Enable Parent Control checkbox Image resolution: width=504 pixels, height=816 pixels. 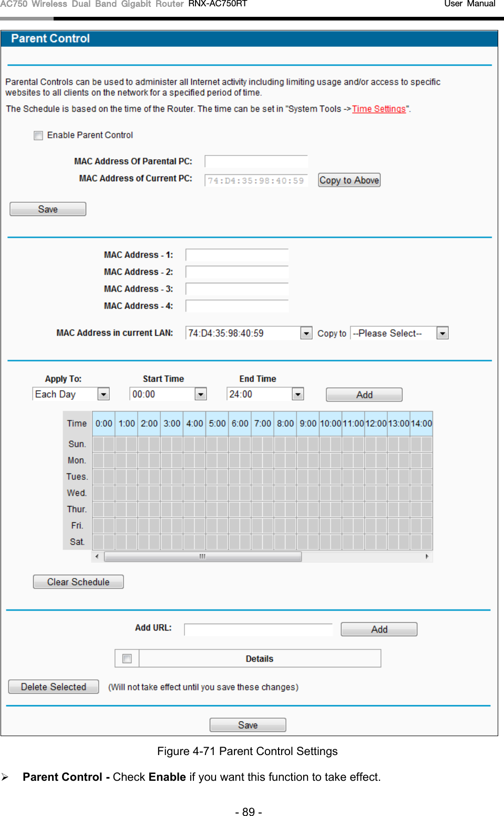click(x=38, y=136)
